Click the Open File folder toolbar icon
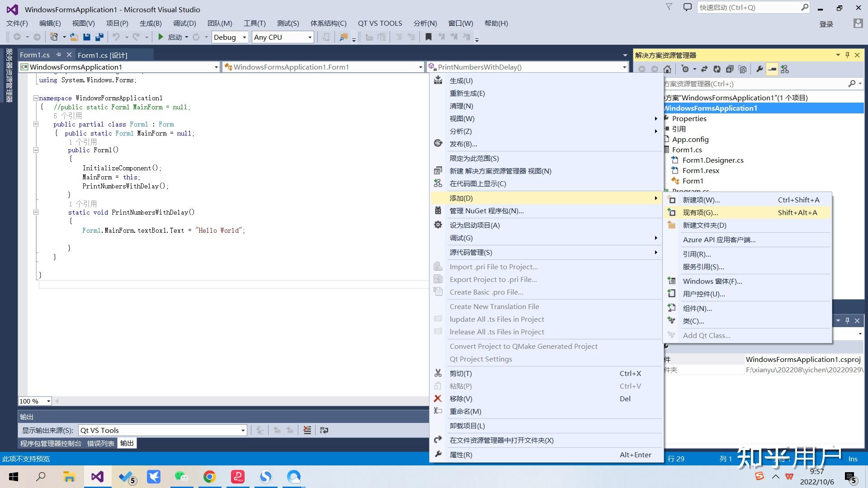The height and width of the screenshot is (488, 868). [74, 37]
